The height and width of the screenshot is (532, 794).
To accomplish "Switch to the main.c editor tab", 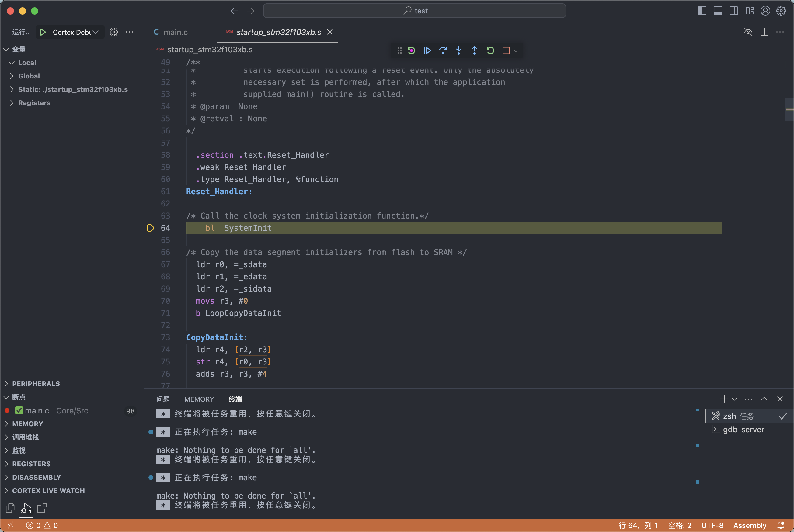I will (x=175, y=32).
